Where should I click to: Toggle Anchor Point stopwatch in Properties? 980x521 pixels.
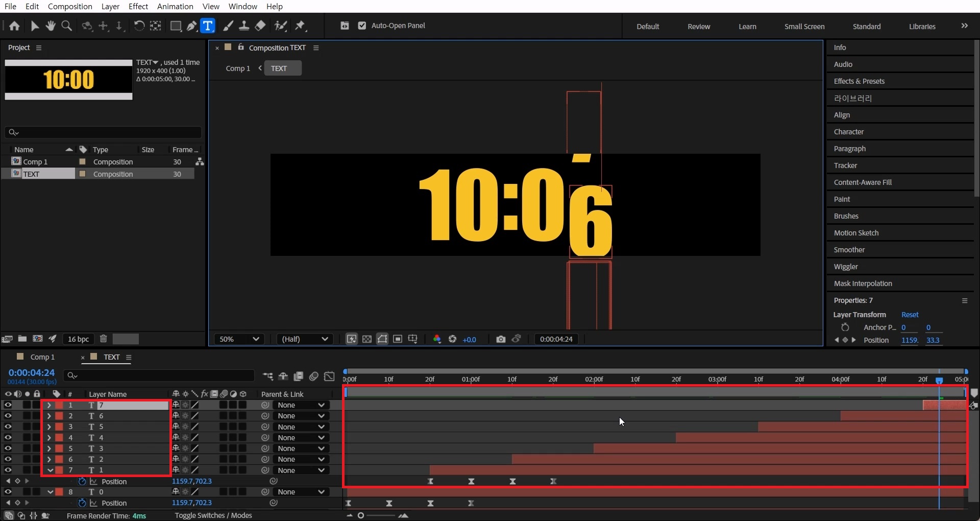[x=845, y=327]
